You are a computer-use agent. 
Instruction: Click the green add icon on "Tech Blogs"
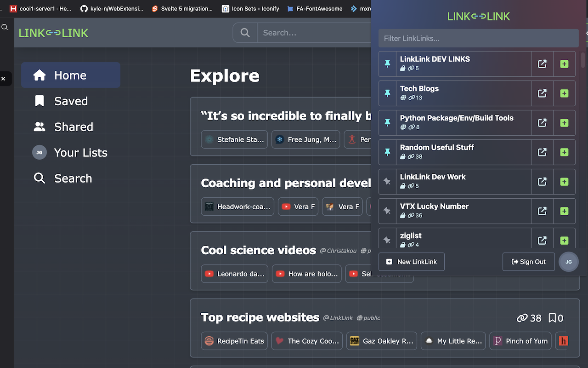click(564, 93)
